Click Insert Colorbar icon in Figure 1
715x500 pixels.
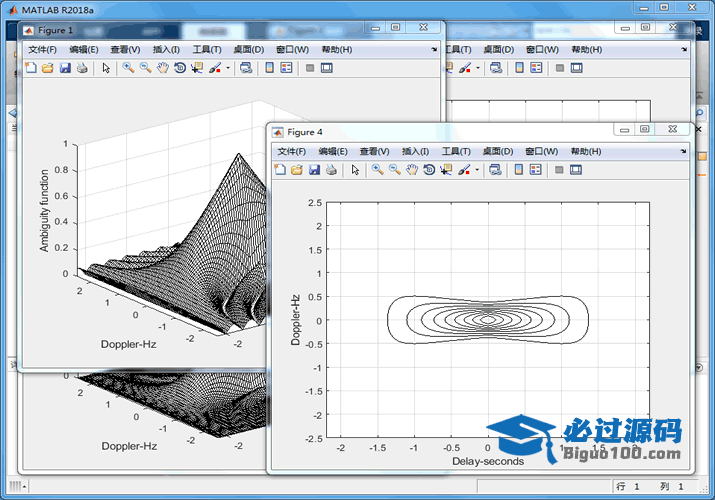[269, 68]
